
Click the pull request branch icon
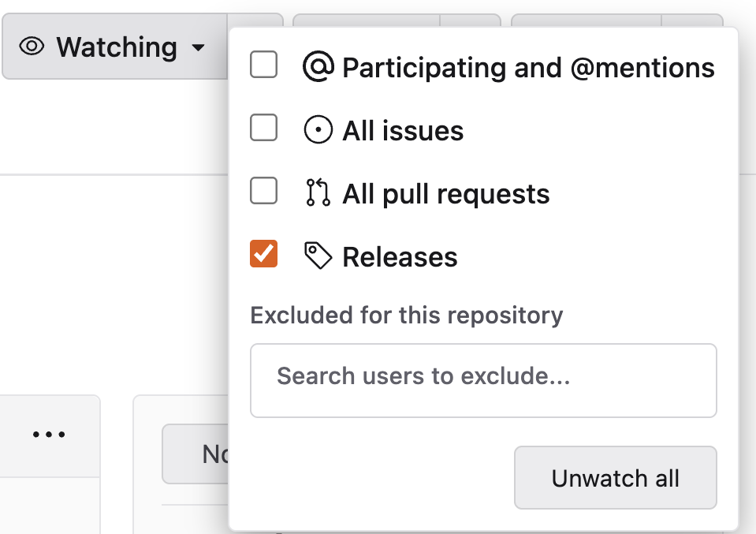tap(318, 193)
